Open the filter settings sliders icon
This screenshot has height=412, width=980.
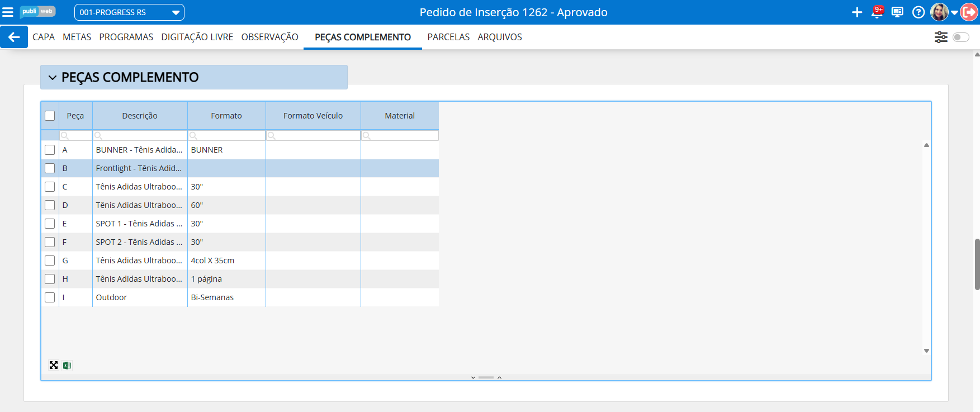[941, 37]
